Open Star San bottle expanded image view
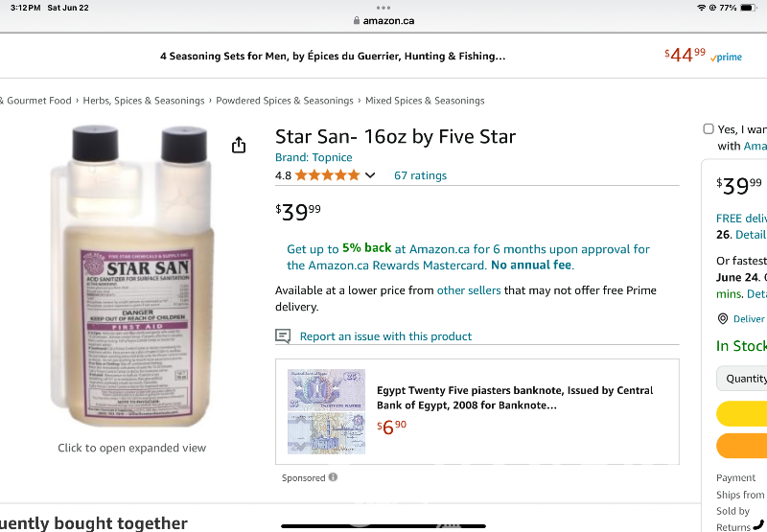 pos(131,278)
